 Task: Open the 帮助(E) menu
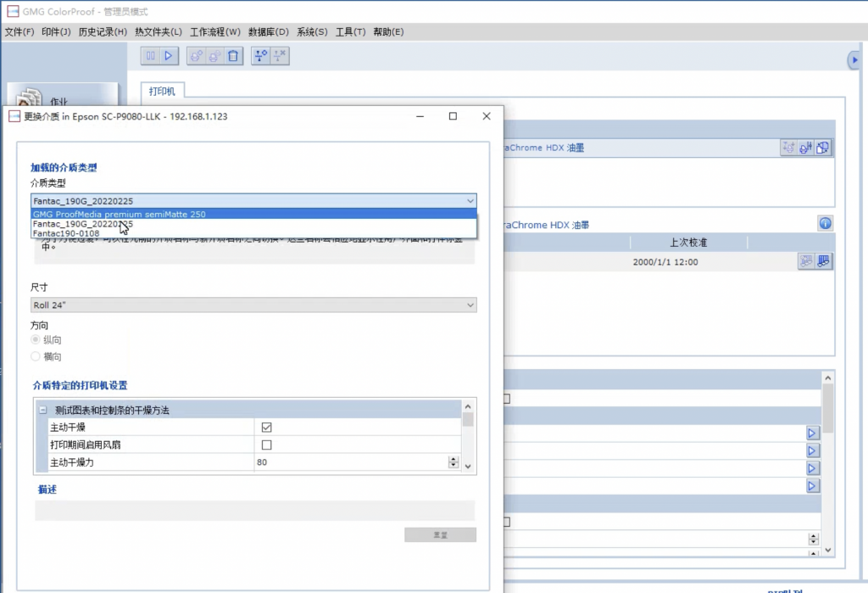pyautogui.click(x=388, y=31)
